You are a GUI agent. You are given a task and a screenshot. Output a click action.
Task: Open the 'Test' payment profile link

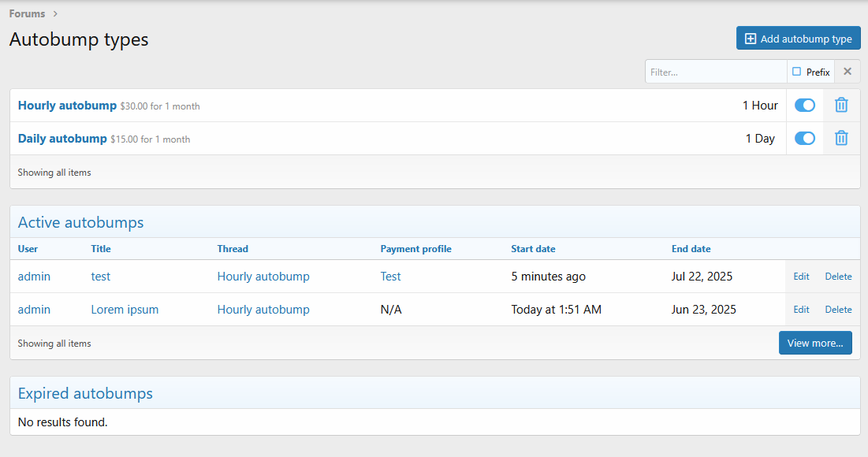pos(390,277)
